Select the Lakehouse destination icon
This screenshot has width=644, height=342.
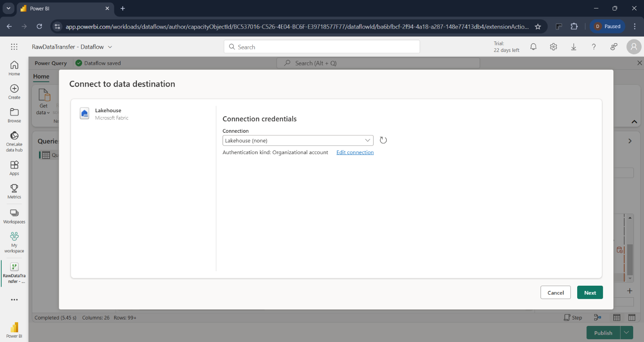[x=85, y=114]
